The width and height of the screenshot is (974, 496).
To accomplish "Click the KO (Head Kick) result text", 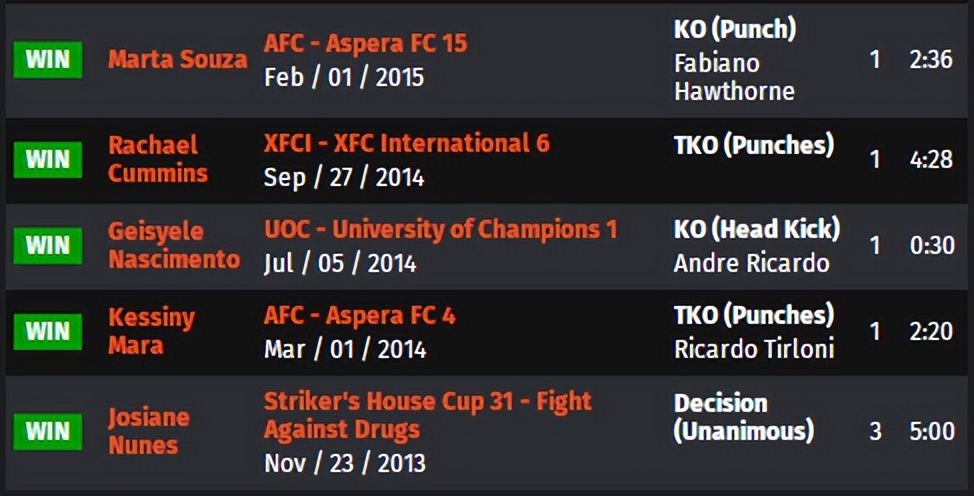I will tap(756, 229).
